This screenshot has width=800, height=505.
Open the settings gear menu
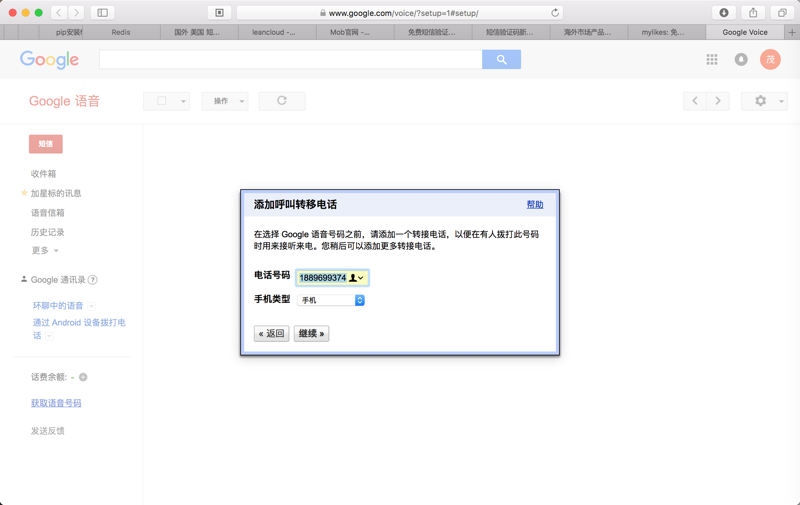pos(764,101)
